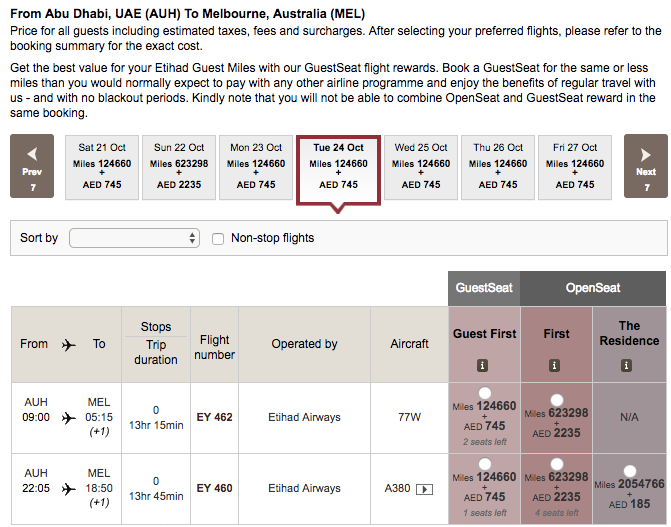Select First OpenSeat fare for EY 460
The height and width of the screenshot is (527, 671).
tap(557, 465)
